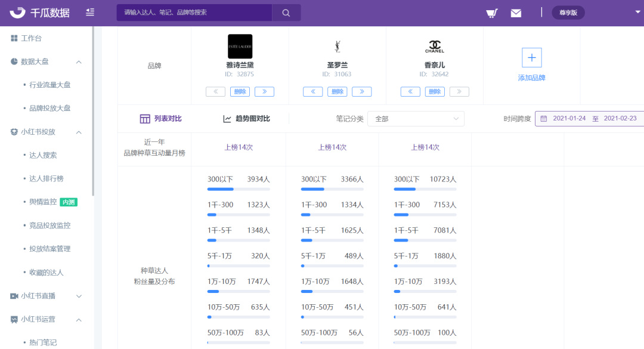This screenshot has height=349, width=644.
Task: Collapse the 小红书运营 section chevron
Action: click(79, 320)
